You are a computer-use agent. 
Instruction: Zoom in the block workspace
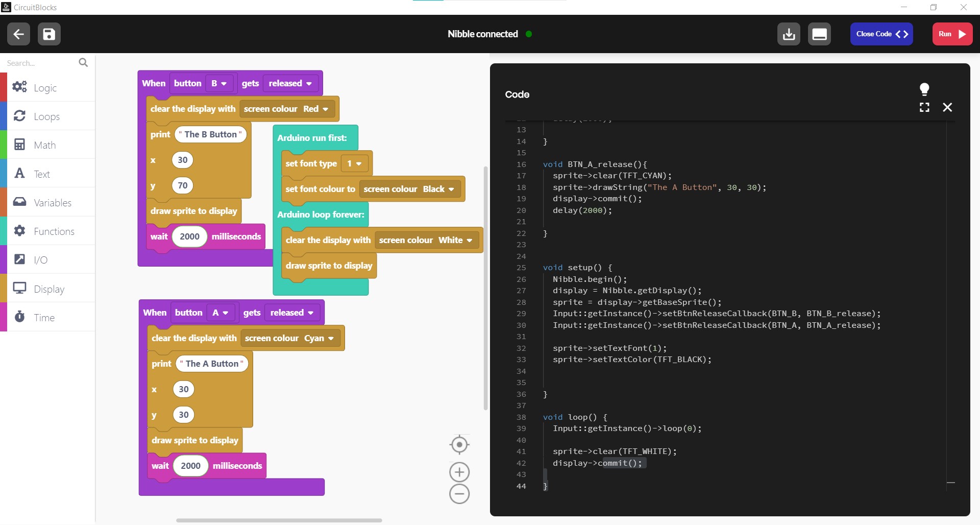pyautogui.click(x=459, y=472)
